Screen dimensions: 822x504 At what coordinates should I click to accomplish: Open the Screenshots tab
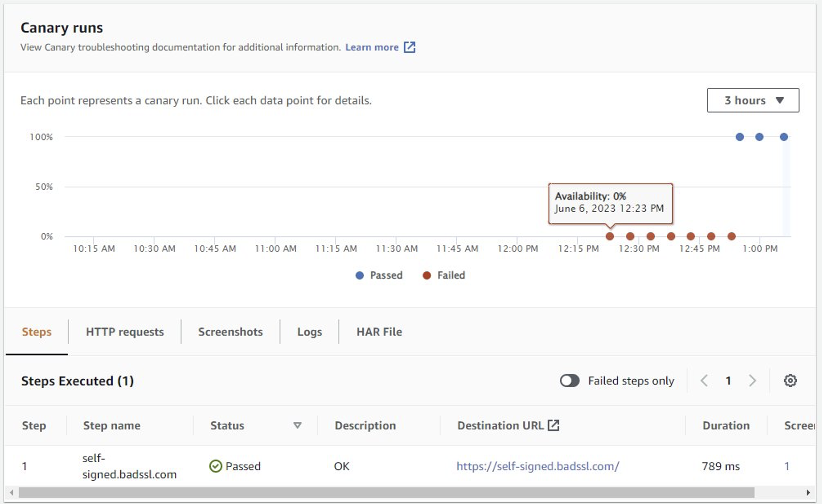pos(230,332)
